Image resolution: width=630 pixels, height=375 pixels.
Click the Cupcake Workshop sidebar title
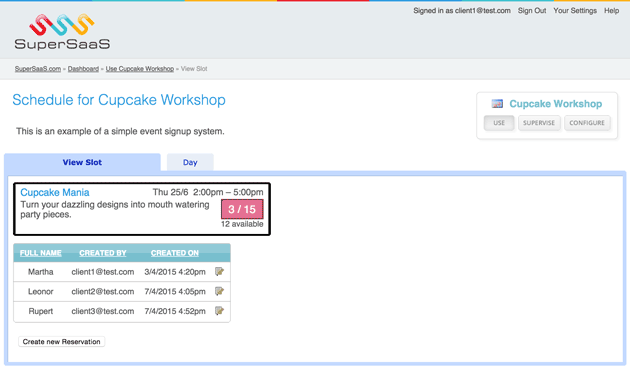556,104
